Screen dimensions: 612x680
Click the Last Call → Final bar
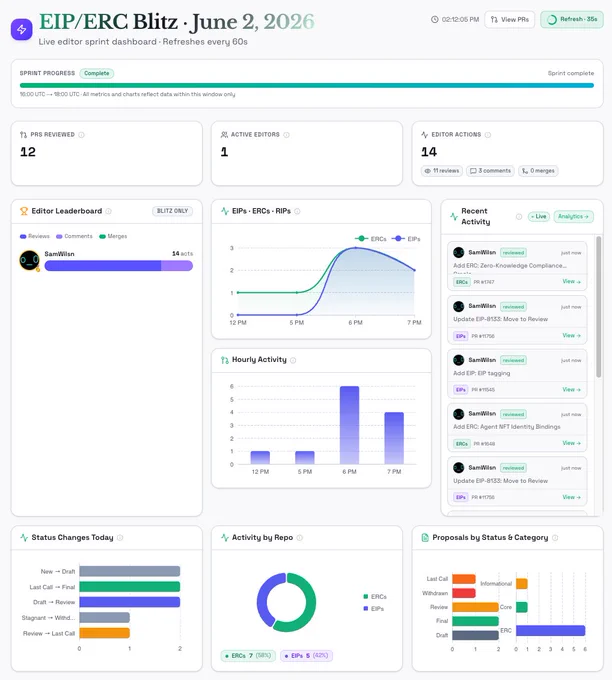(129, 587)
